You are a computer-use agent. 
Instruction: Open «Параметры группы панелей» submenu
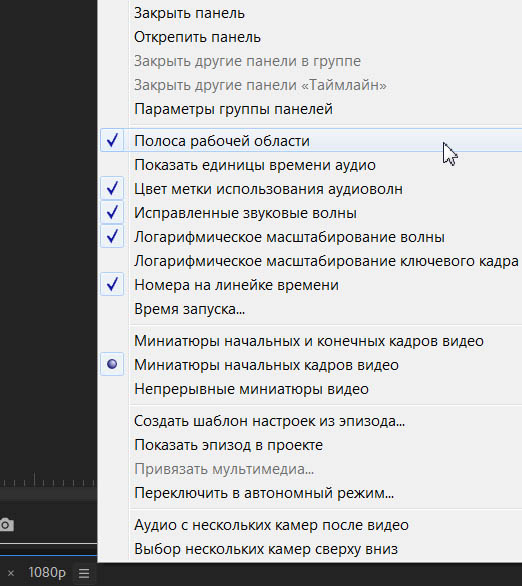(311, 109)
